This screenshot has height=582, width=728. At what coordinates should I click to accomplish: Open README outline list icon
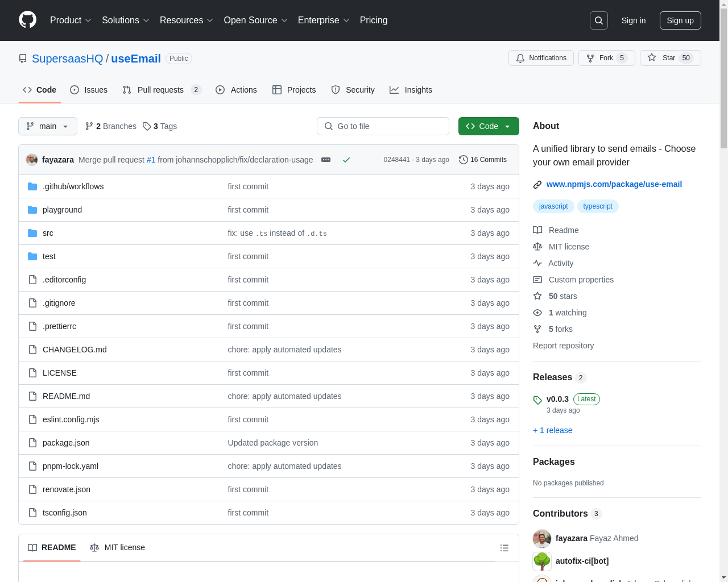tap(504, 548)
